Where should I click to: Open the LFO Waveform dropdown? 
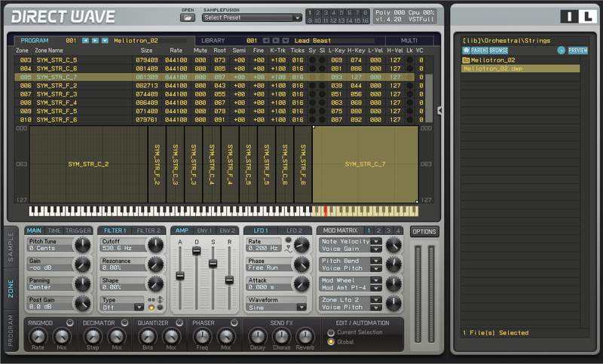(x=302, y=307)
